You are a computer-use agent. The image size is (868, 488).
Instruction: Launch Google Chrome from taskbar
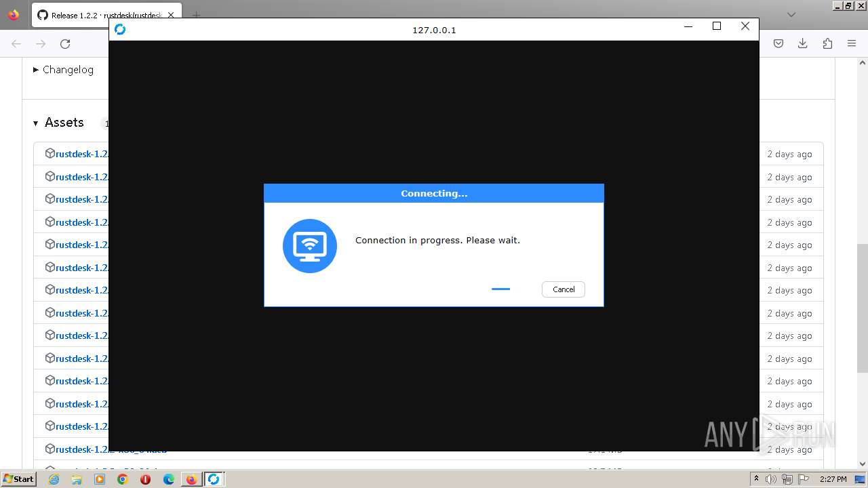coord(123,479)
